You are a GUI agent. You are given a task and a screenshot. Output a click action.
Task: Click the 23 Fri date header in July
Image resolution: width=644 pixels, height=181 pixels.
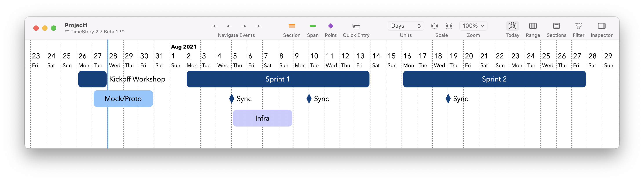pos(36,60)
